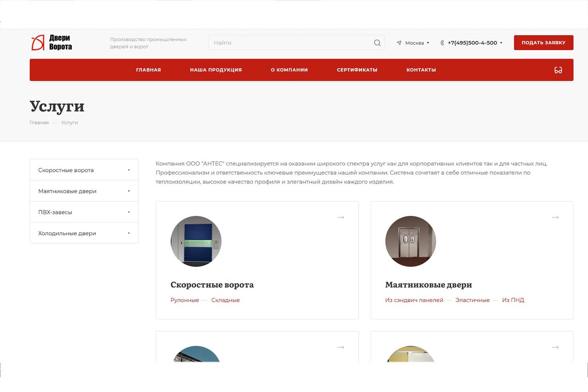This screenshot has height=392, width=588.
Task: Click the Двери Ворота logo icon
Action: (x=38, y=42)
